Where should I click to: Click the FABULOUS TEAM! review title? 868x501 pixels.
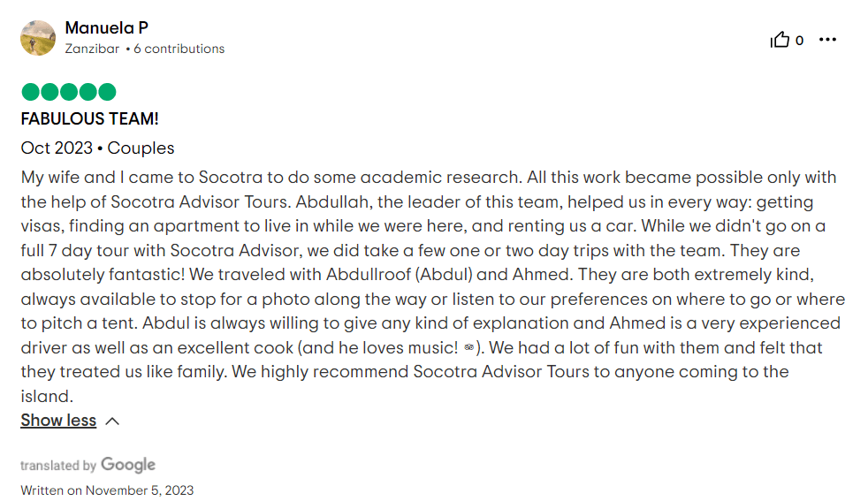[x=89, y=119]
